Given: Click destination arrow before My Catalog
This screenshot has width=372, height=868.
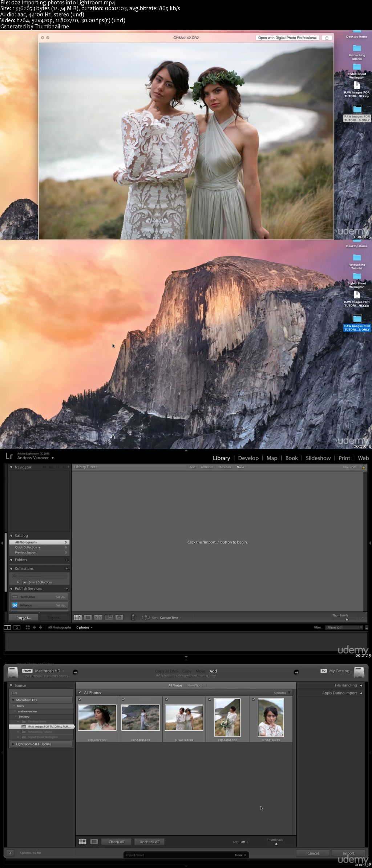Looking at the screenshot, I should pyautogui.click(x=296, y=672).
